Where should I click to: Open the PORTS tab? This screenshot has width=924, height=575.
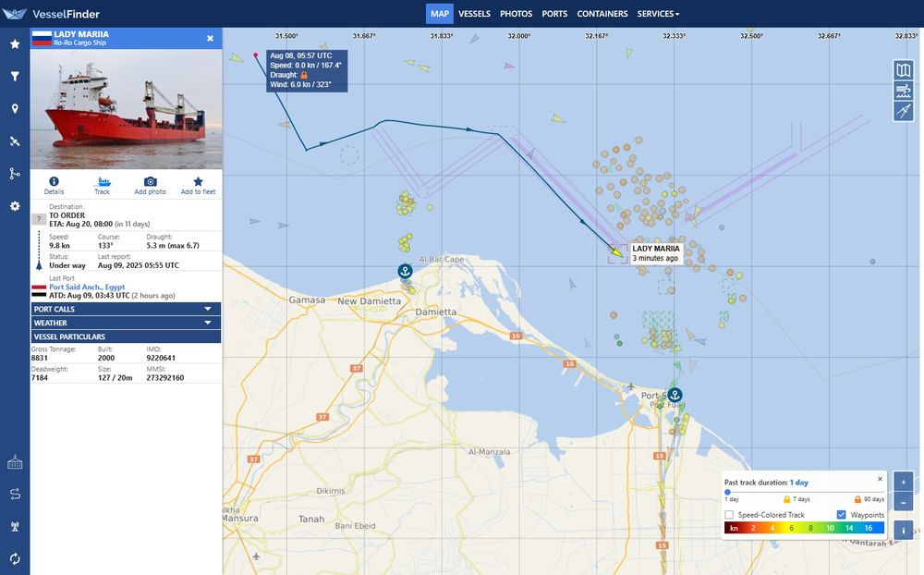[554, 14]
